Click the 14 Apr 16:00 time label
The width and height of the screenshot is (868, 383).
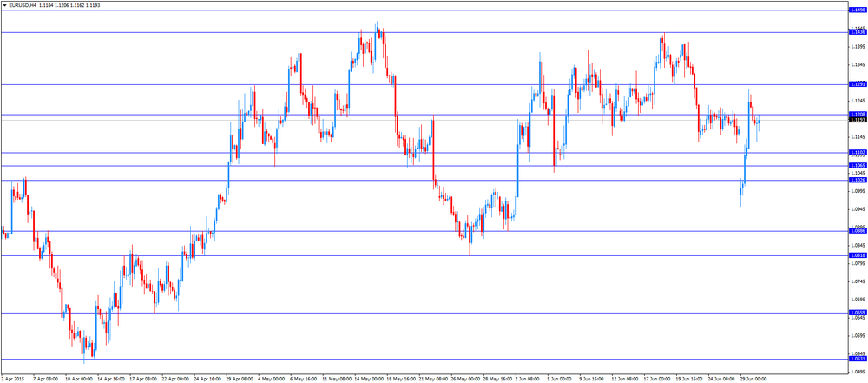click(111, 380)
